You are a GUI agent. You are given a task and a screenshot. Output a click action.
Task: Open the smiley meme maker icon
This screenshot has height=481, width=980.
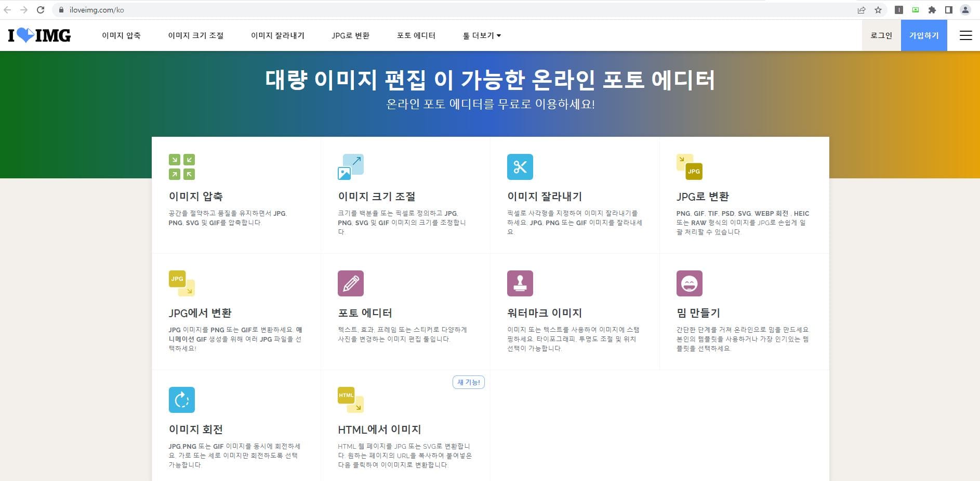[690, 283]
